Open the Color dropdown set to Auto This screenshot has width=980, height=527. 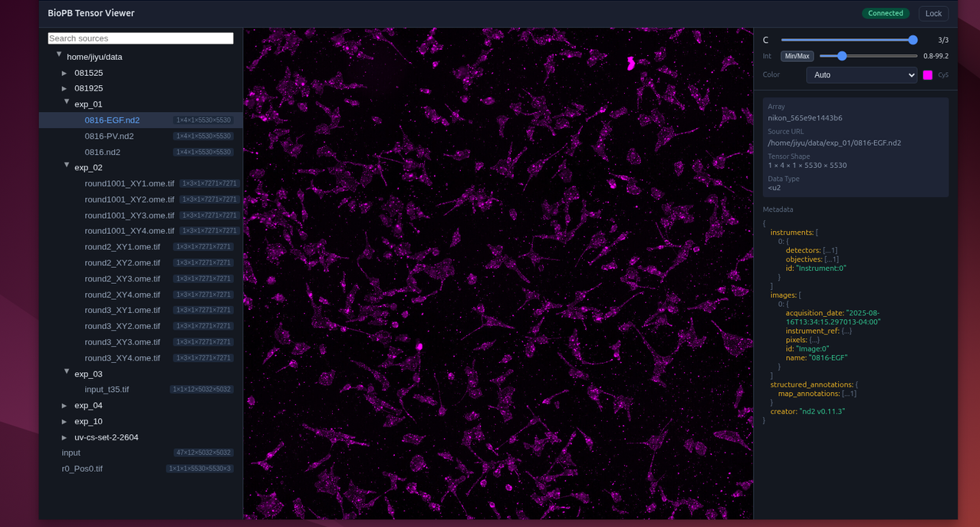861,75
